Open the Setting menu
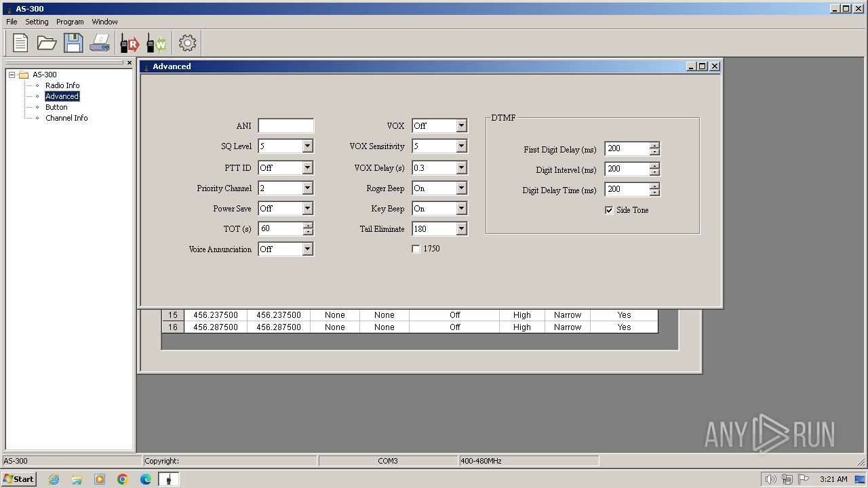 pos(37,22)
